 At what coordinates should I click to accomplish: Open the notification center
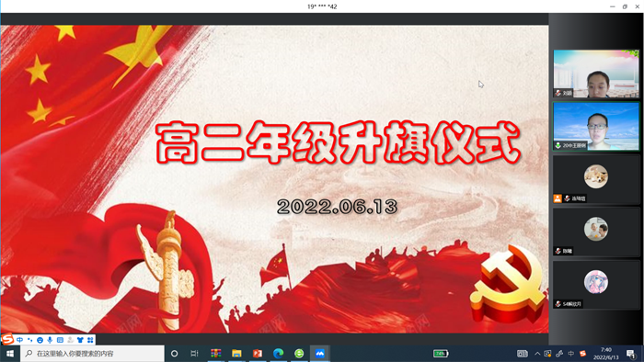[x=631, y=354]
